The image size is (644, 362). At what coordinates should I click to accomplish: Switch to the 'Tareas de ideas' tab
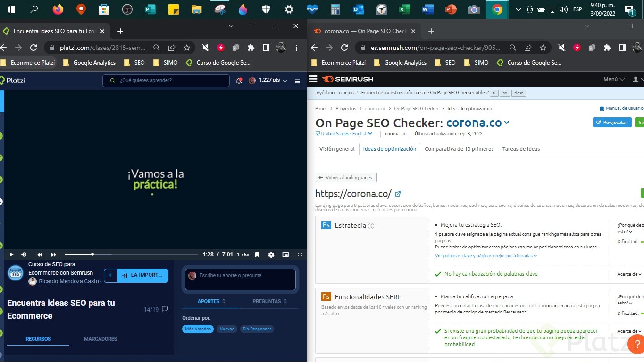point(521,149)
